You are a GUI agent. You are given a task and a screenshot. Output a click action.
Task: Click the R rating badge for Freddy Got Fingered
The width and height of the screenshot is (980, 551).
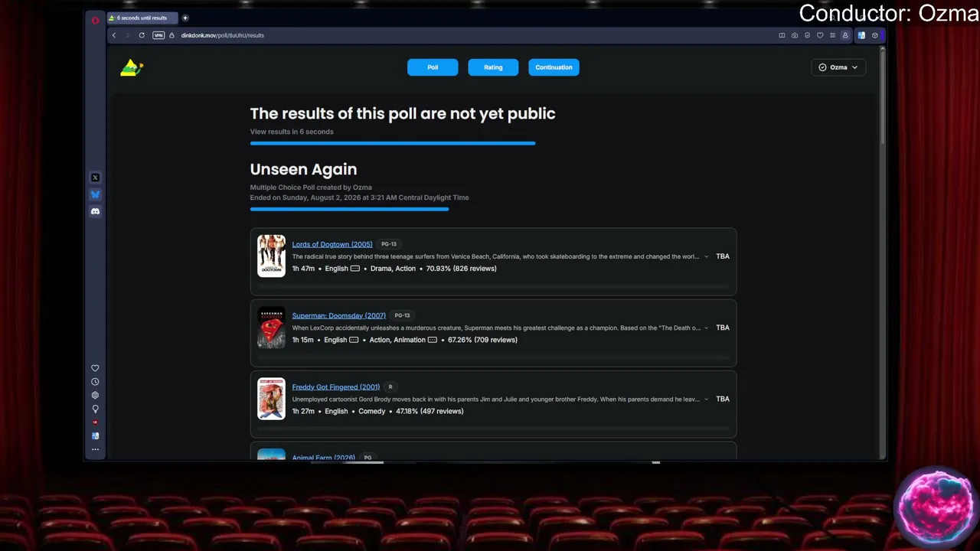click(x=390, y=386)
